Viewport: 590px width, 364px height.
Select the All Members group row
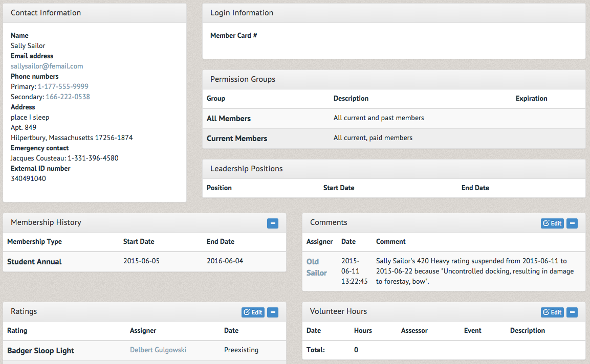pyautogui.click(x=394, y=119)
